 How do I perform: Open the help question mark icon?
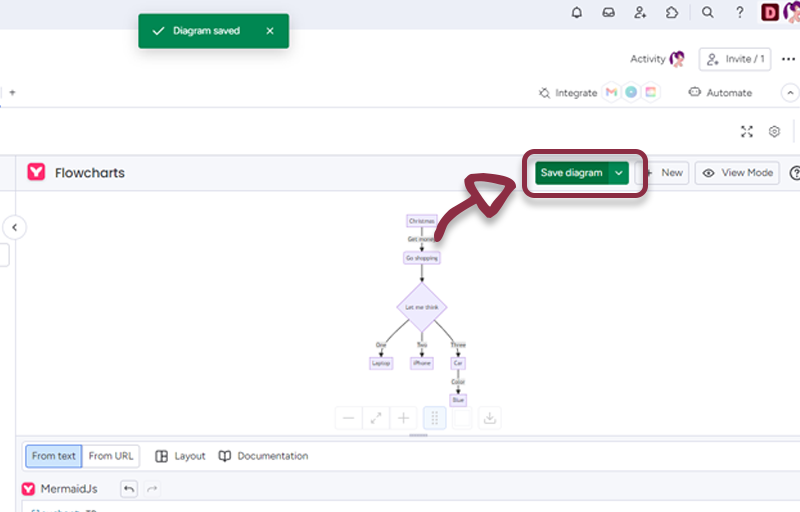739,13
